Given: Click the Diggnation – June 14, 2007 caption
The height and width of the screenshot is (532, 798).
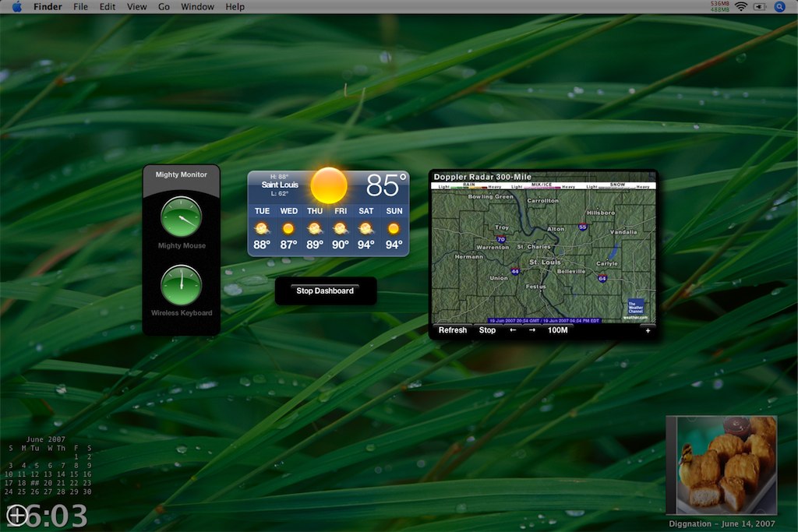Looking at the screenshot, I should click(722, 523).
